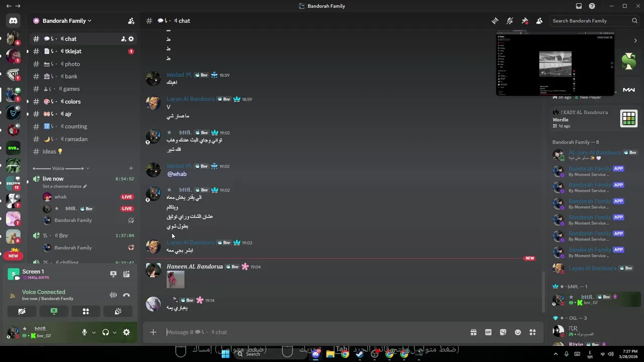644x362 pixels.
Task: Click plus attach button in message box
Action: point(153,332)
